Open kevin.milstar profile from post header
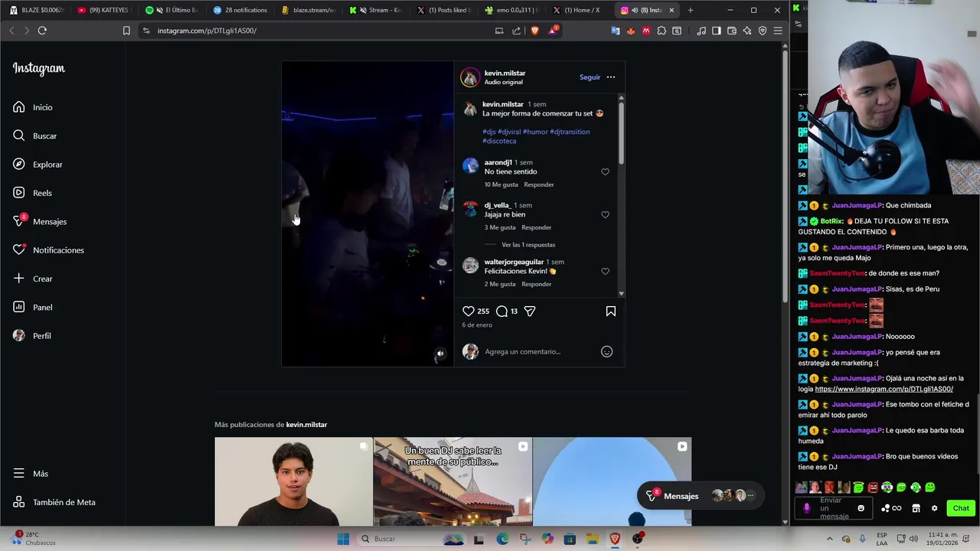Screen dimensions: 980x551 click(505, 73)
